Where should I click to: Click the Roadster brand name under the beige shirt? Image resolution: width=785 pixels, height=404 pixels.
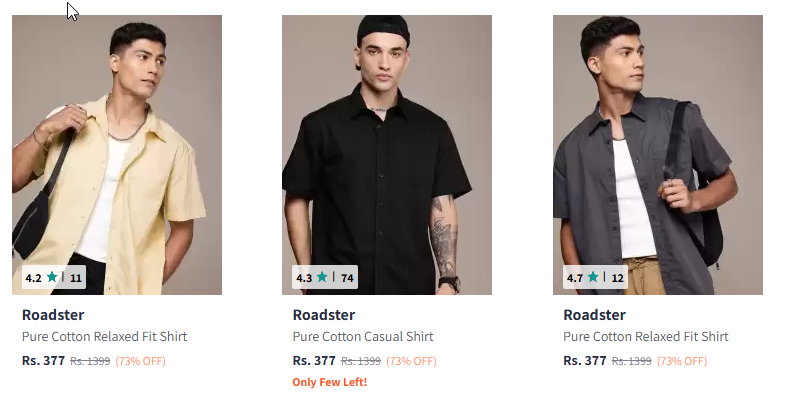[53, 315]
